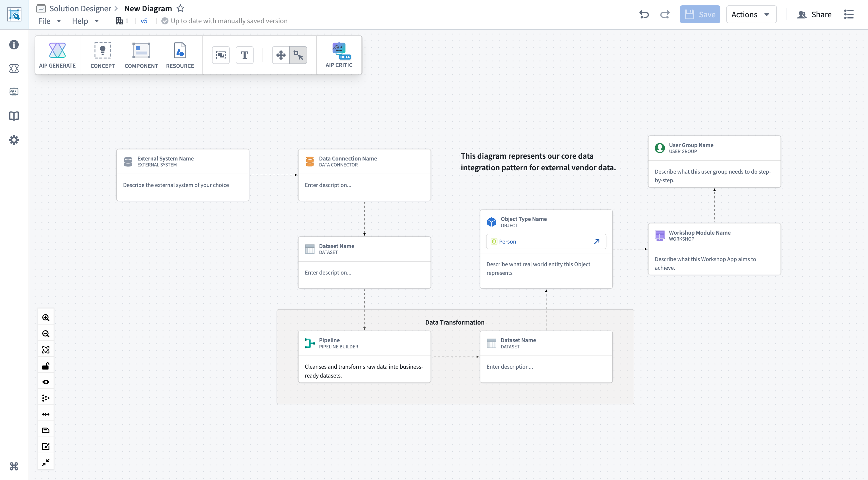
Task: Open the AIP sidebar panel icon
Action: 14,68
